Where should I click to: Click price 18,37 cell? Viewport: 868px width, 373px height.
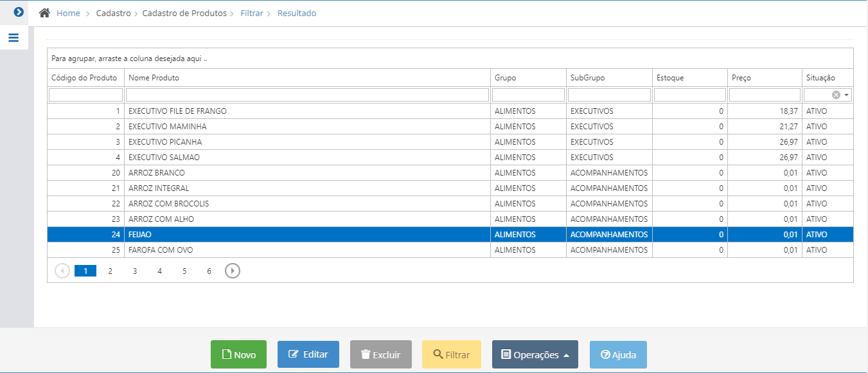765,111
